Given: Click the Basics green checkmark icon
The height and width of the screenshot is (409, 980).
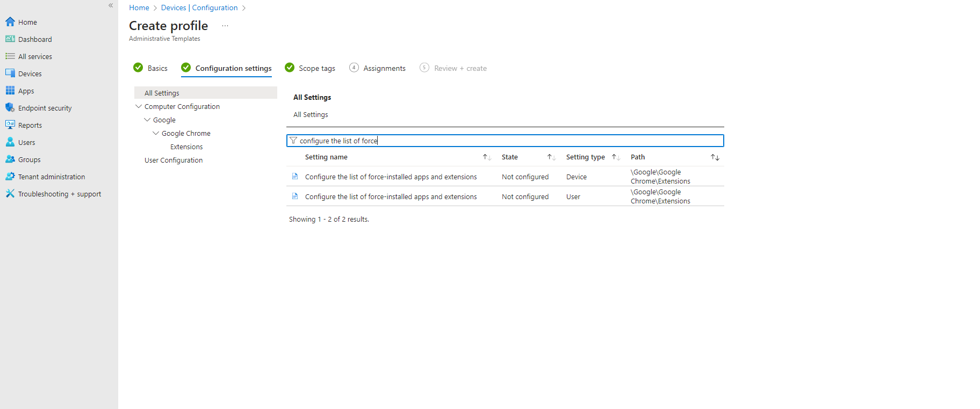Looking at the screenshot, I should click(138, 68).
